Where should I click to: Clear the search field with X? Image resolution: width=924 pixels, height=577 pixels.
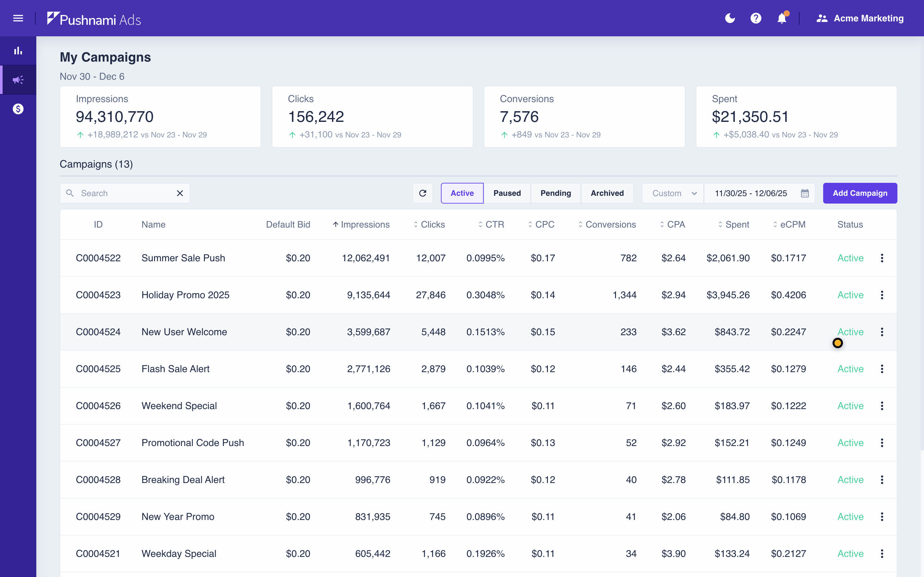click(180, 193)
